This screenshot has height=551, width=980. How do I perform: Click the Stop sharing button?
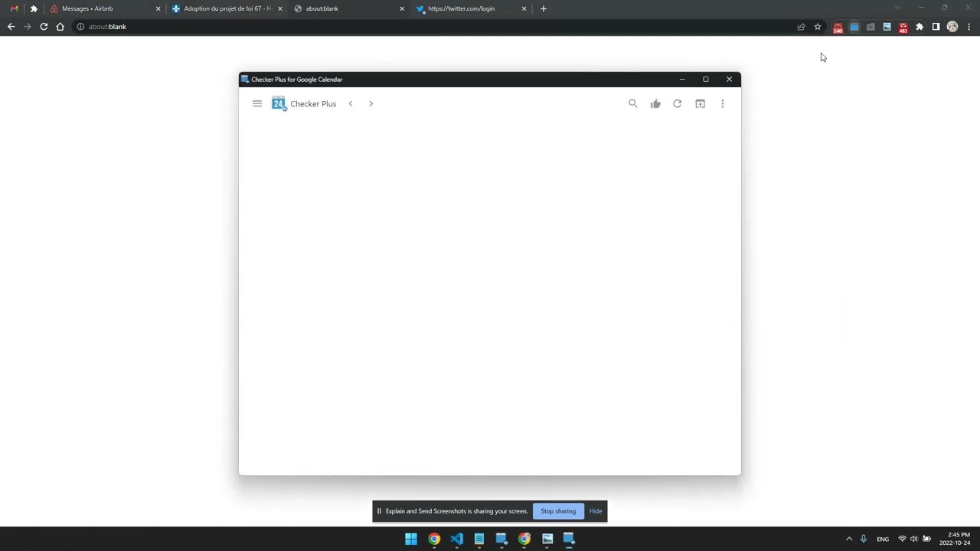558,511
